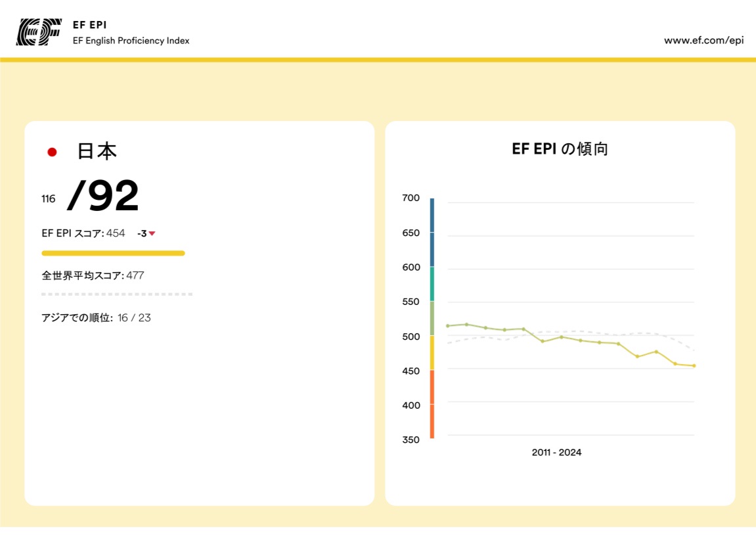Click the 500 axis label
Viewport: 756px width, 537px height.
coord(411,337)
